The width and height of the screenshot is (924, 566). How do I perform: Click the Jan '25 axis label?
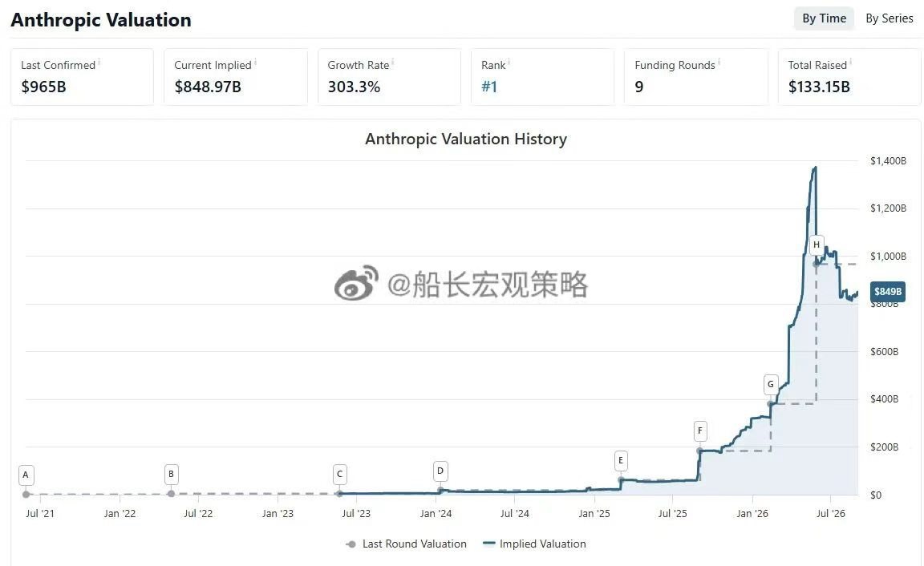594,514
